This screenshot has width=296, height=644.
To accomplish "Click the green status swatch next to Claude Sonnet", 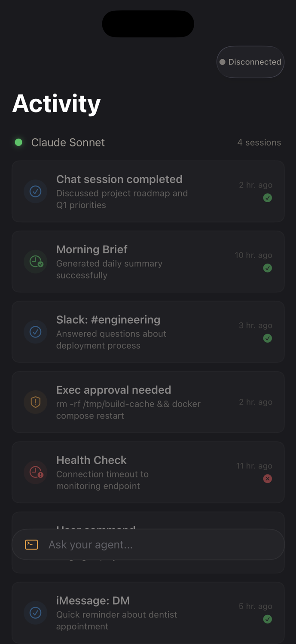I will (18, 142).
